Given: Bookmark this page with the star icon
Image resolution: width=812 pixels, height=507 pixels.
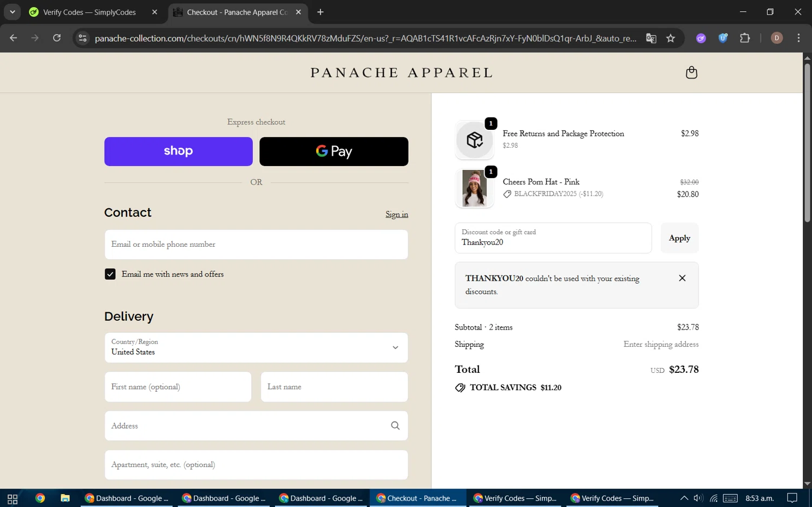Looking at the screenshot, I should (671, 38).
